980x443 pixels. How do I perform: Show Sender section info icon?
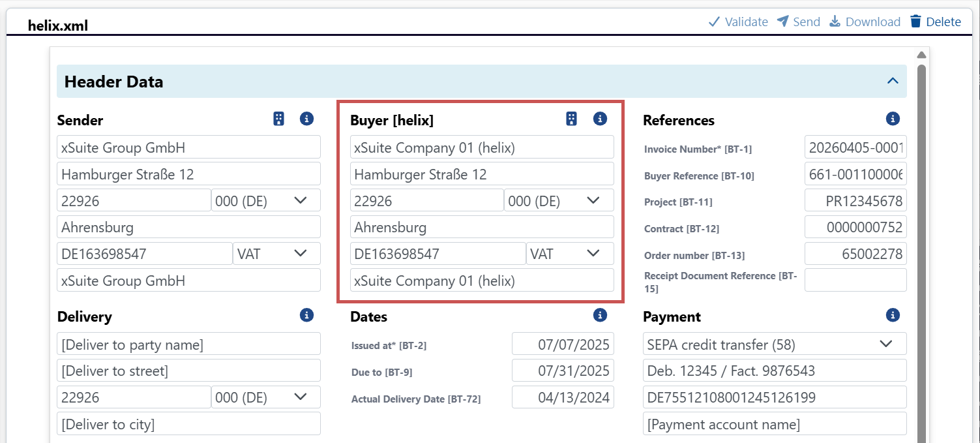tap(306, 119)
